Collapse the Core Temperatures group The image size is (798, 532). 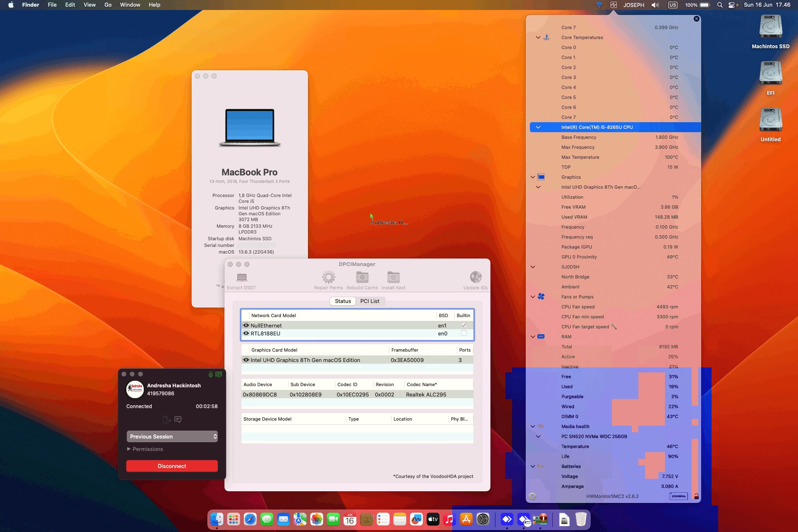[538, 37]
